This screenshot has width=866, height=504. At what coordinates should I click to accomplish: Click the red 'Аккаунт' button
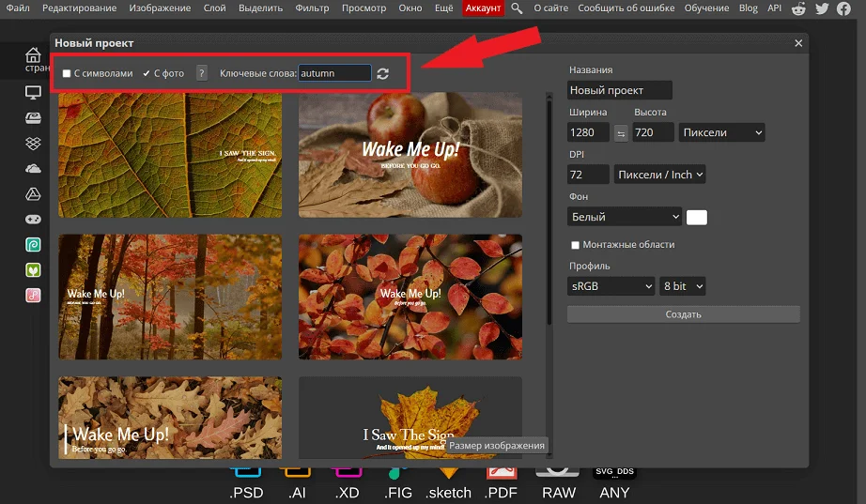pyautogui.click(x=484, y=8)
